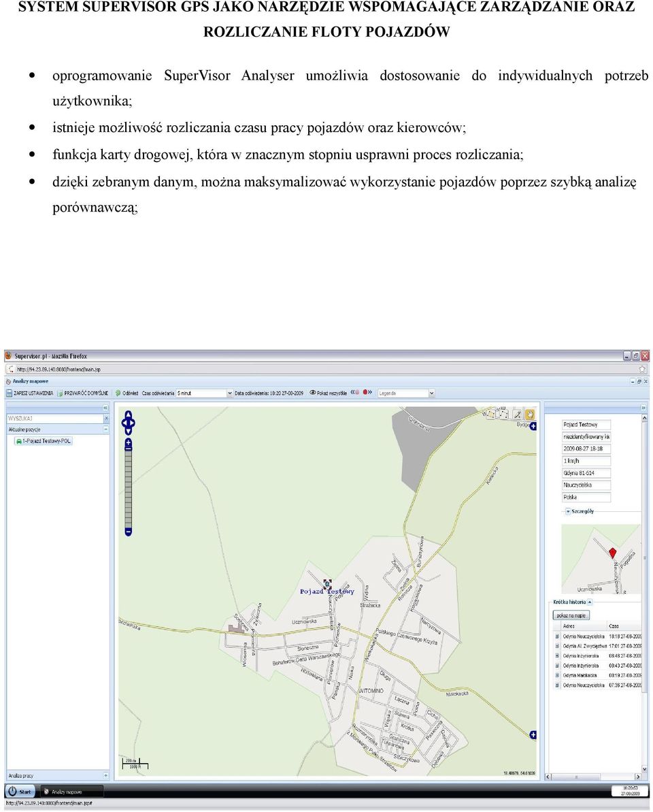Click the pokaż na mapie button

(571, 615)
